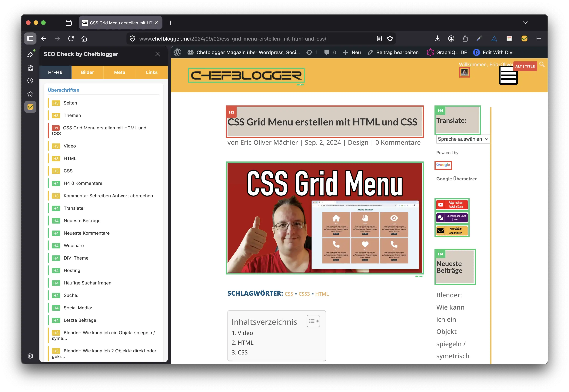This screenshot has width=569, height=392.
Task: Toggle the browser sidebar visibility button
Action: pos(30,38)
